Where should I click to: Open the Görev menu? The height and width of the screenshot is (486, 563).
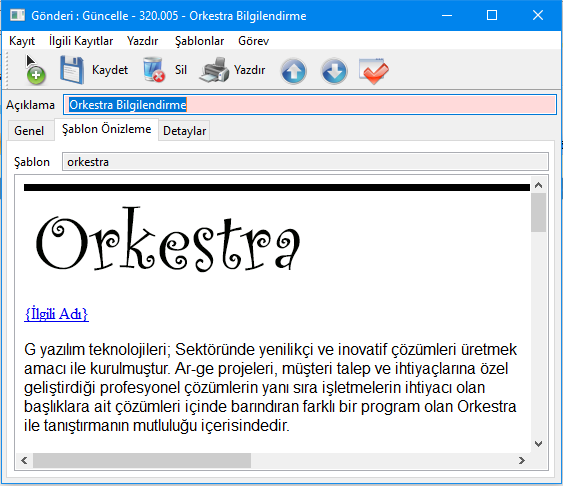[253, 41]
